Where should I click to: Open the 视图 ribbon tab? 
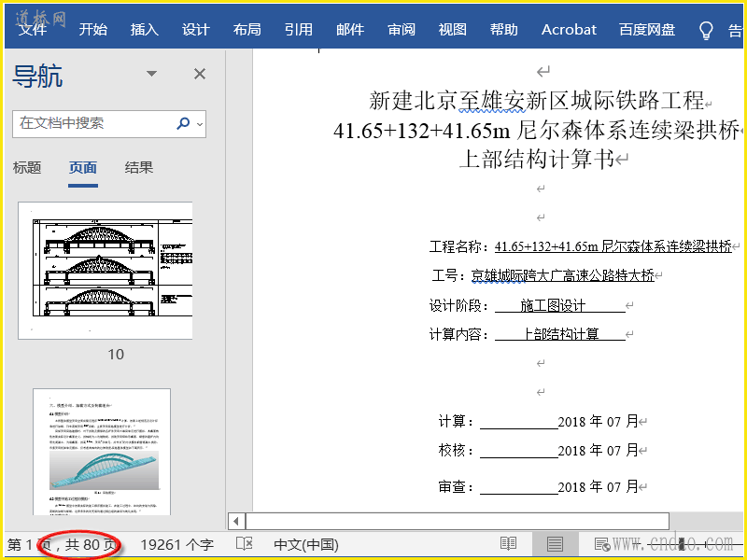(x=453, y=30)
